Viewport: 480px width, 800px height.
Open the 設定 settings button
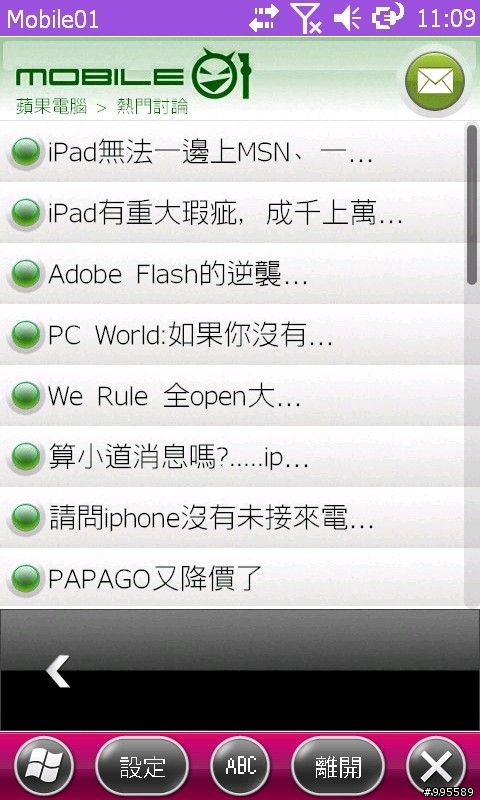(142, 766)
